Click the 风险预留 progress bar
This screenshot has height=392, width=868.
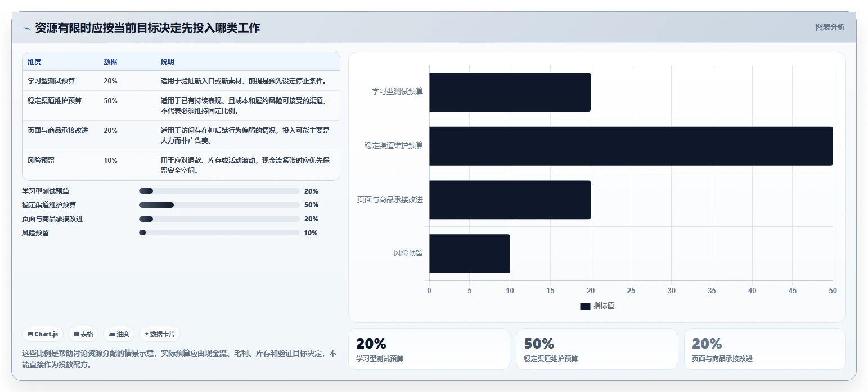tap(219, 233)
